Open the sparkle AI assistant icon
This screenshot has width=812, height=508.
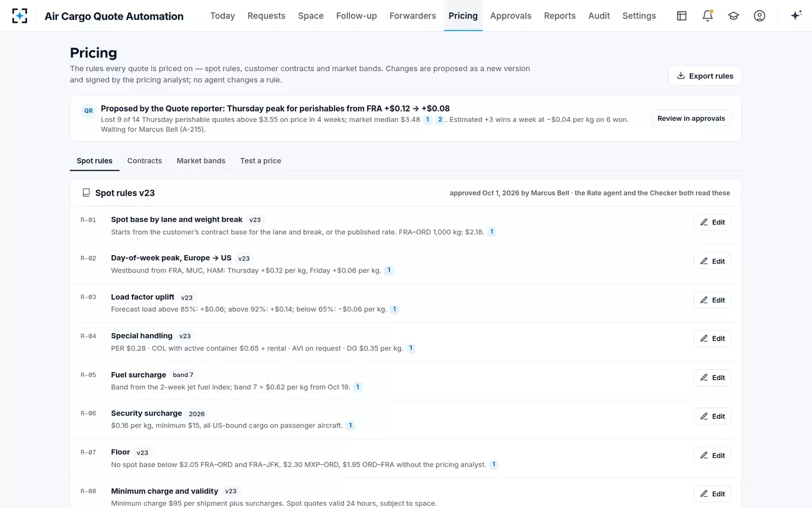796,16
